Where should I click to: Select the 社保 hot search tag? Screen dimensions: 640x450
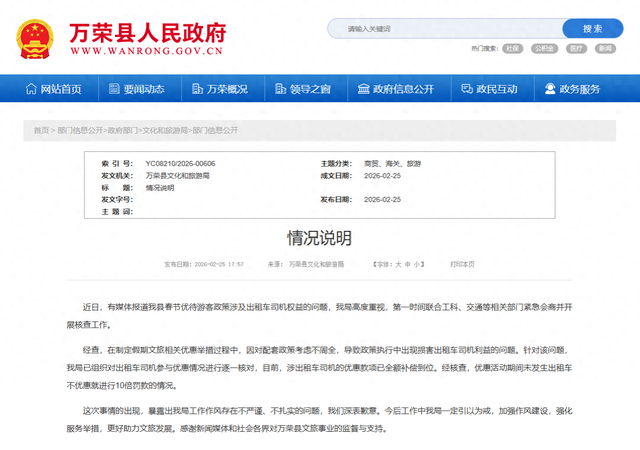tap(512, 48)
